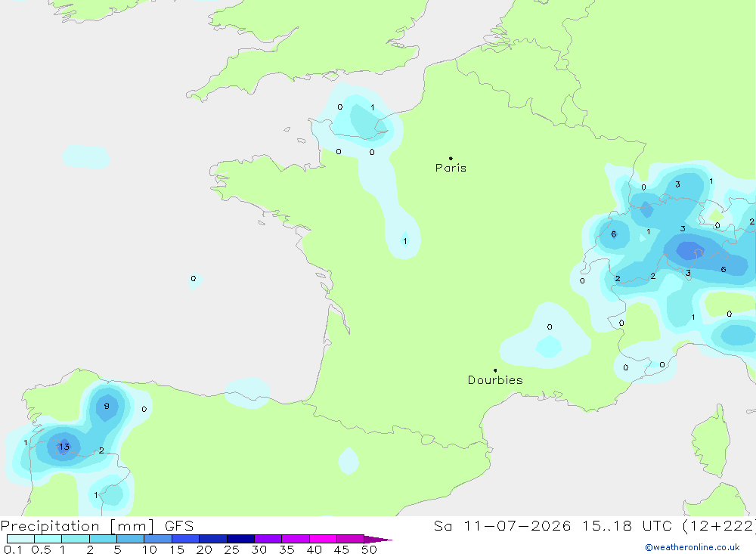Pick the 2–5 mm legend swatch
Image resolution: width=756 pixels, height=554 pixels.
(103, 539)
